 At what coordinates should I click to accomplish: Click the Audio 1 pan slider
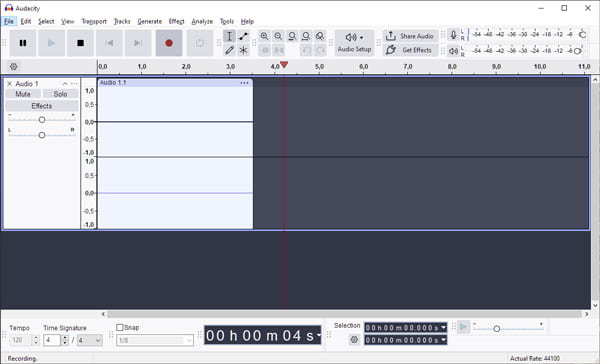pos(42,135)
